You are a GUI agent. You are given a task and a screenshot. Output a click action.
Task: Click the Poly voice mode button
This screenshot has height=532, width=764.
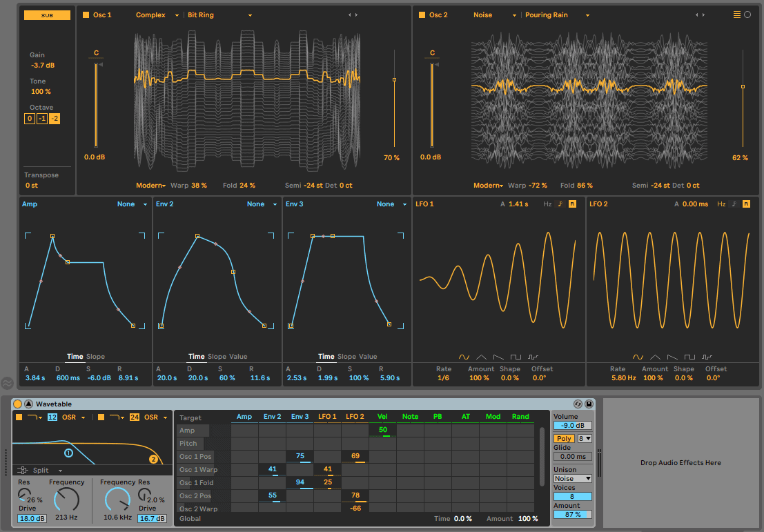point(564,439)
